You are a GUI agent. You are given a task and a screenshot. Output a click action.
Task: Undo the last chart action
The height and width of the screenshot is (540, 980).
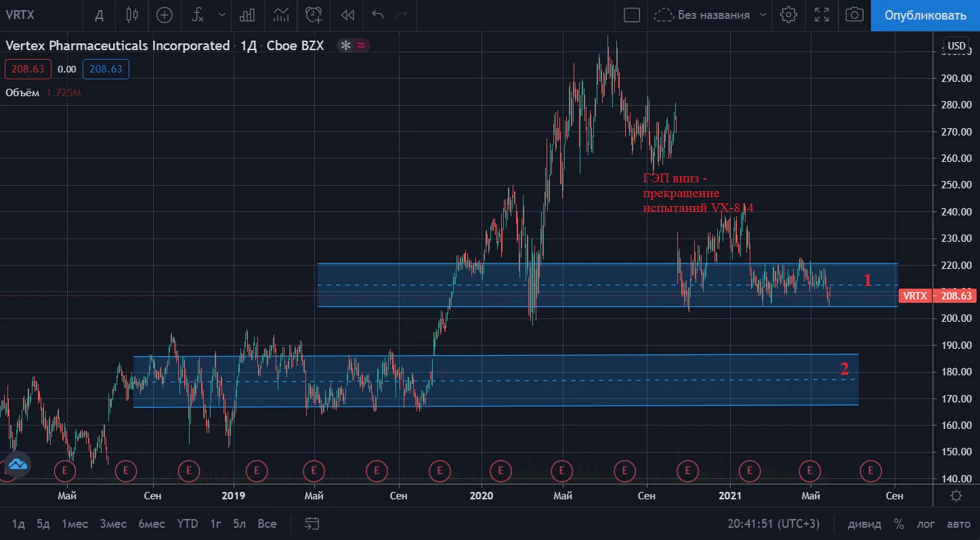point(378,14)
